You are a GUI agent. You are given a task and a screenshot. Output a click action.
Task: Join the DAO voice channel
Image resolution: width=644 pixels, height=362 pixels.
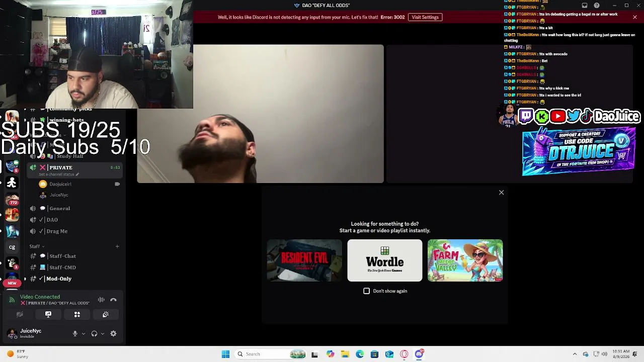[x=75, y=220]
